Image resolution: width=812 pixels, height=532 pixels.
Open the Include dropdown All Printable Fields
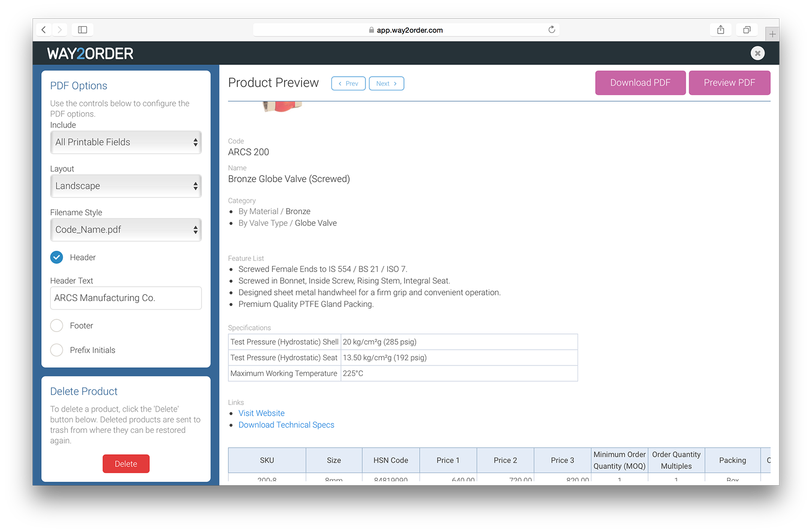click(x=126, y=142)
